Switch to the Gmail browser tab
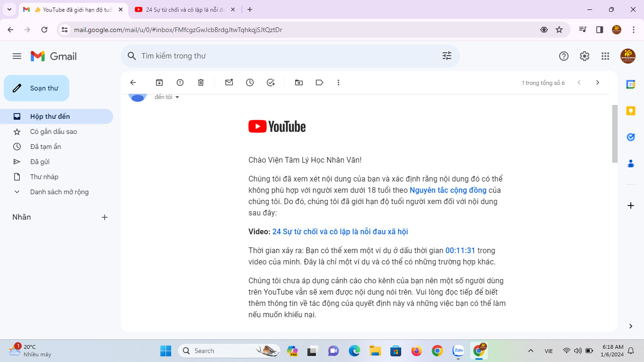This screenshot has width=644, height=362. [73, 9]
